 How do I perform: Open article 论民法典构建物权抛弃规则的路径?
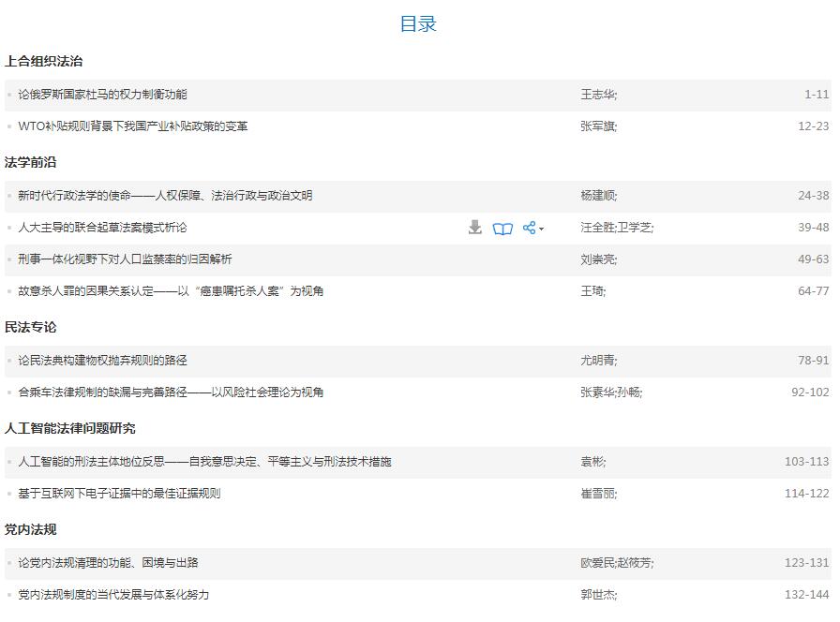pyautogui.click(x=102, y=361)
